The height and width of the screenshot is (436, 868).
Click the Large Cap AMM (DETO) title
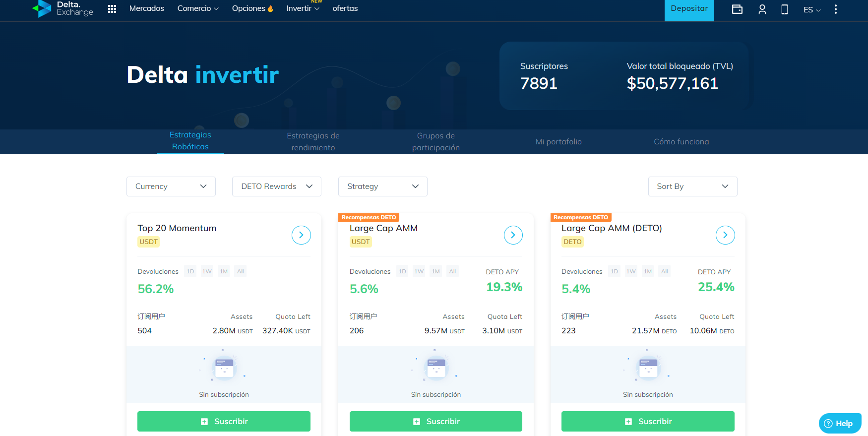tap(612, 228)
